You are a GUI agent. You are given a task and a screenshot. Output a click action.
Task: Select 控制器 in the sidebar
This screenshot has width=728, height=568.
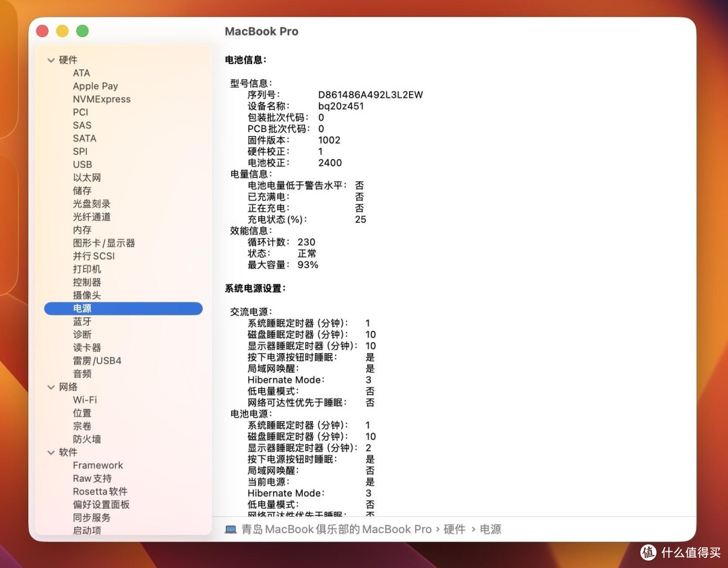pyautogui.click(x=87, y=282)
